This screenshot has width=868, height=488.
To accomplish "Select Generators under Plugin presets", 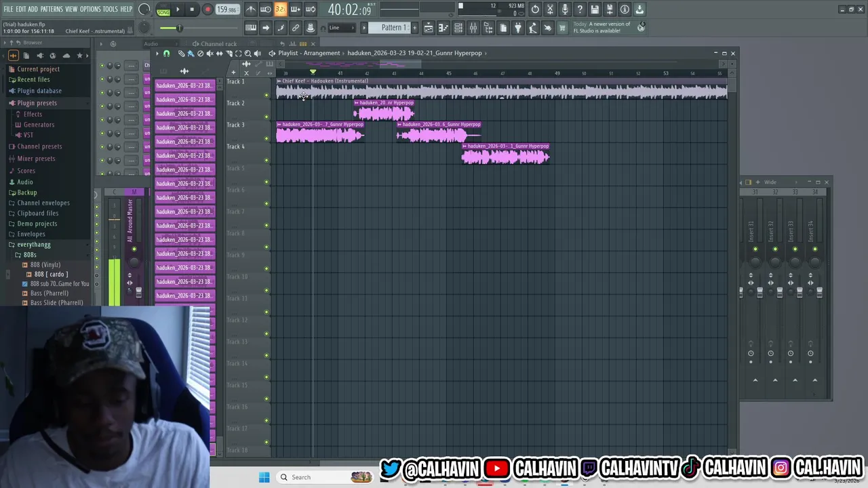I will 39,125.
